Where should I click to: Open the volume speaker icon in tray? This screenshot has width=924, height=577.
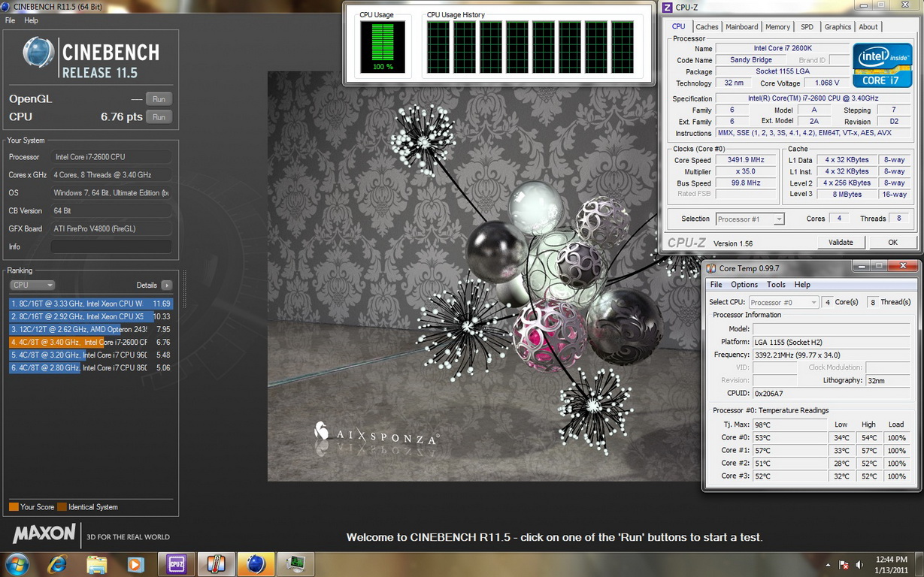pos(859,565)
